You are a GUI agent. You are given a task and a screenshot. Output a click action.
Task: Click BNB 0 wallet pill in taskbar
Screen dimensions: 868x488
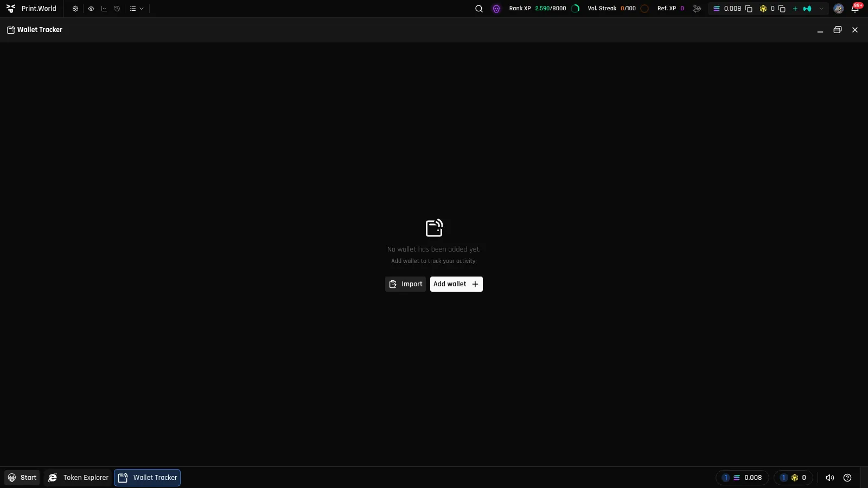tap(793, 478)
